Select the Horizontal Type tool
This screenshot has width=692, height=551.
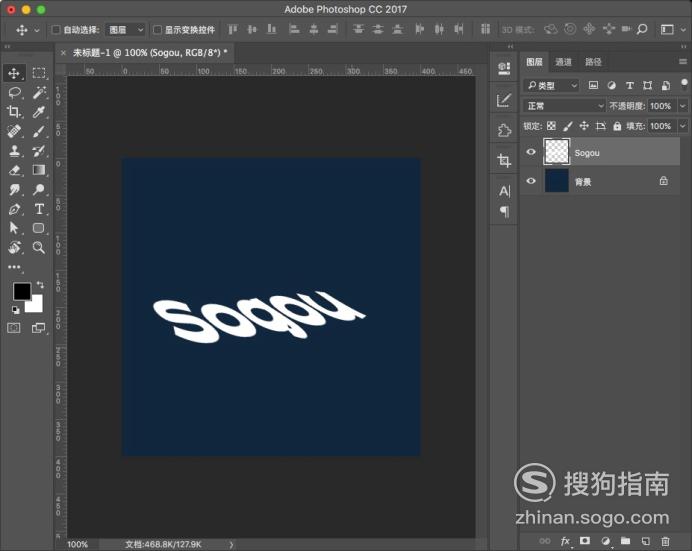tap(39, 209)
